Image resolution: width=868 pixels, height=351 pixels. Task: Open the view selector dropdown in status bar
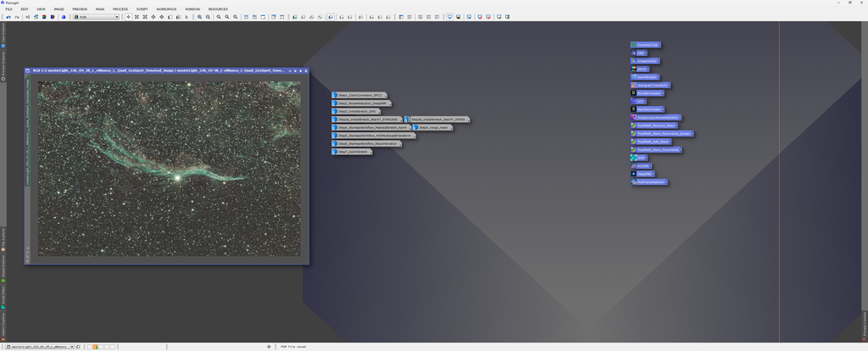(40, 347)
